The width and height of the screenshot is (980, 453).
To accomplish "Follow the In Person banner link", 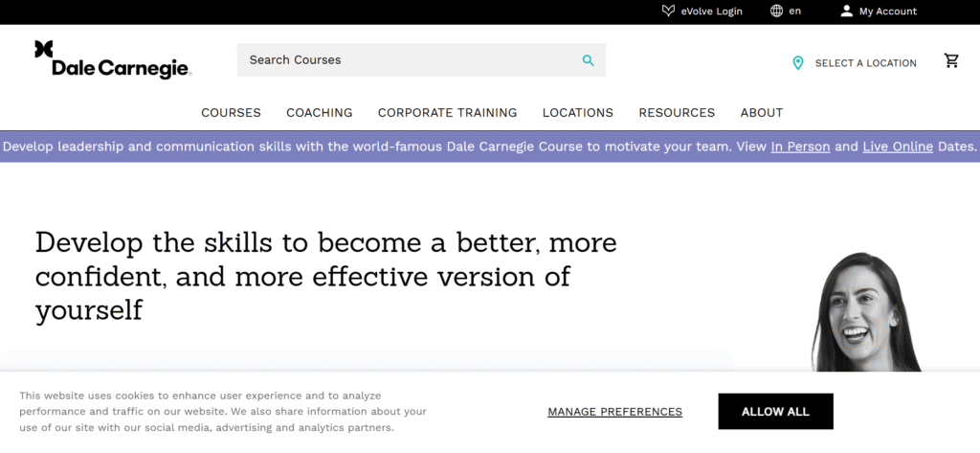I will click(x=801, y=147).
